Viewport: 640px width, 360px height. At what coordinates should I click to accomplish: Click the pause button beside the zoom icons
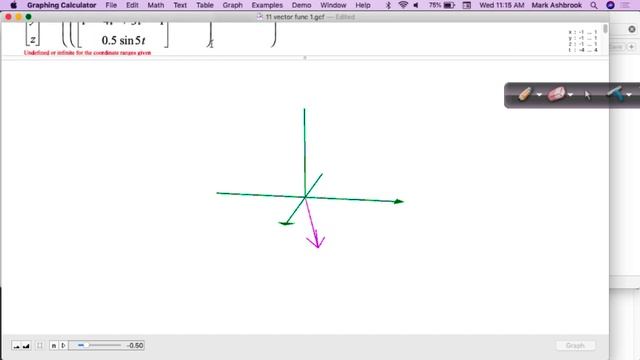coord(40,346)
